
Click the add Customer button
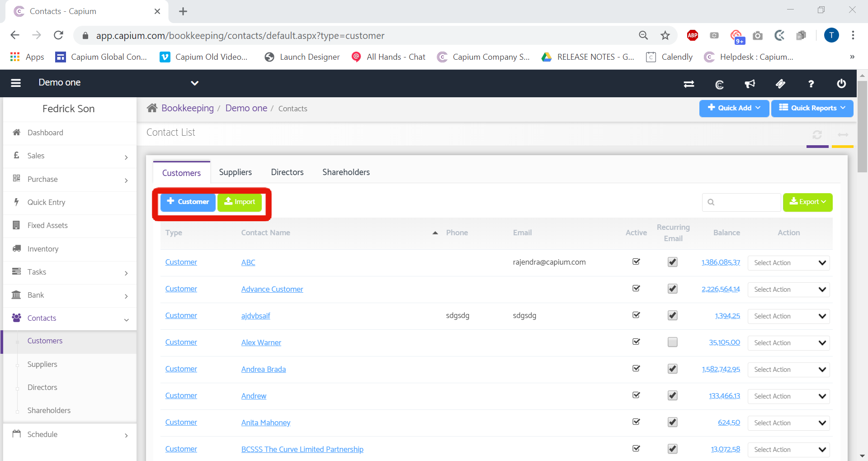pos(188,202)
